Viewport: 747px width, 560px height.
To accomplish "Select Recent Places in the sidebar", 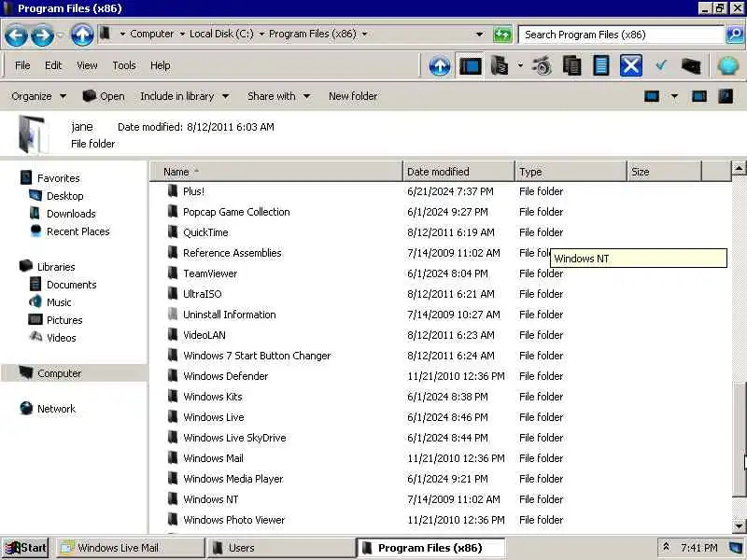I will click(78, 231).
